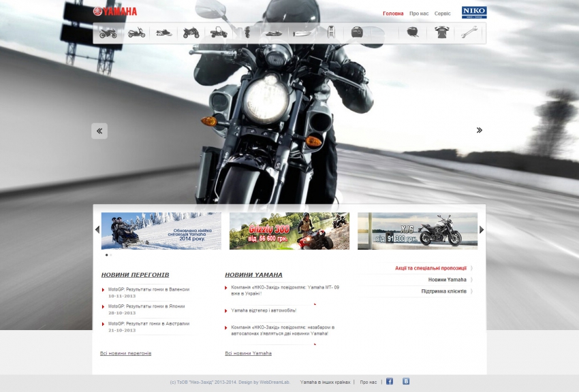
Task: Select the first carousel pagination dot
Action: tap(107, 254)
